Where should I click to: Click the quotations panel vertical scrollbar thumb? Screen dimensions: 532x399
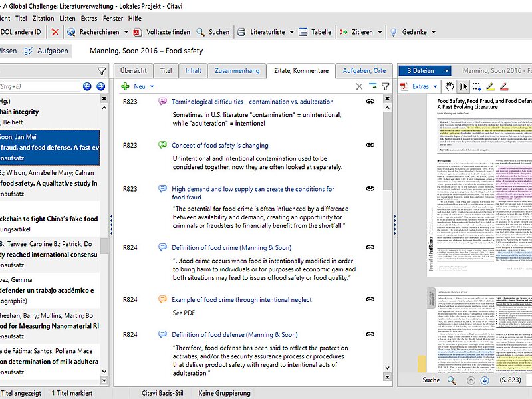pos(387,151)
